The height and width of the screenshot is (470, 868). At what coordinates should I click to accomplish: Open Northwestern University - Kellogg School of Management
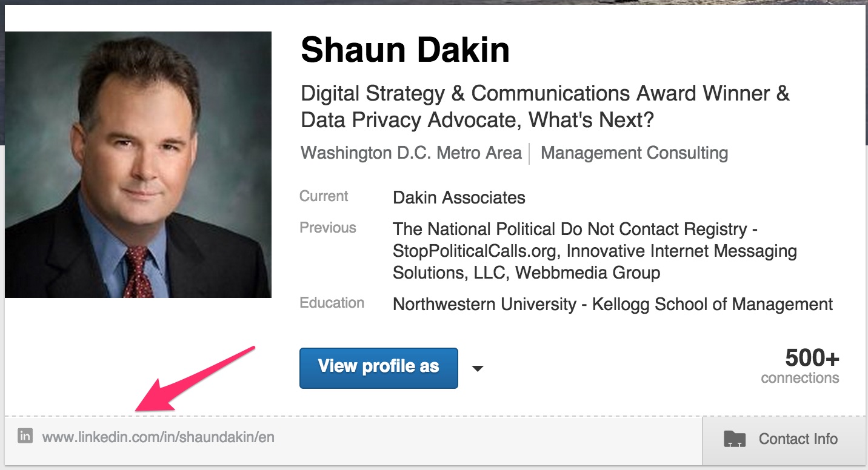(613, 304)
